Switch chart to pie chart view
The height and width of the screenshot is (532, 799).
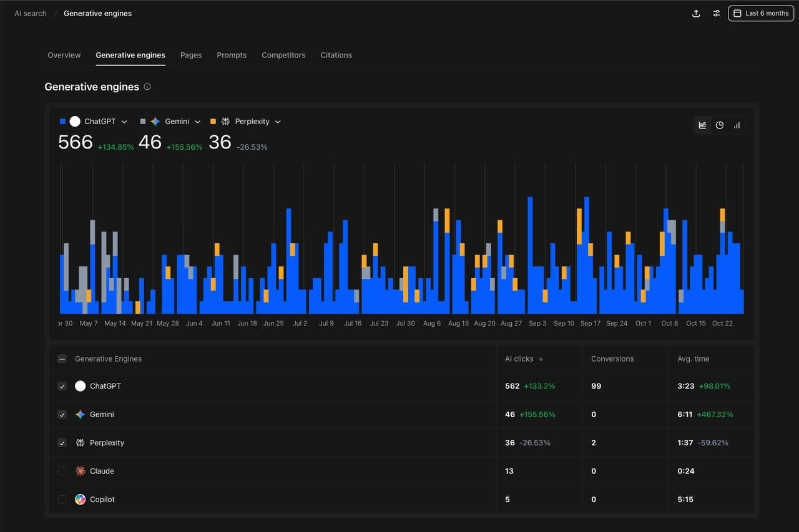719,125
